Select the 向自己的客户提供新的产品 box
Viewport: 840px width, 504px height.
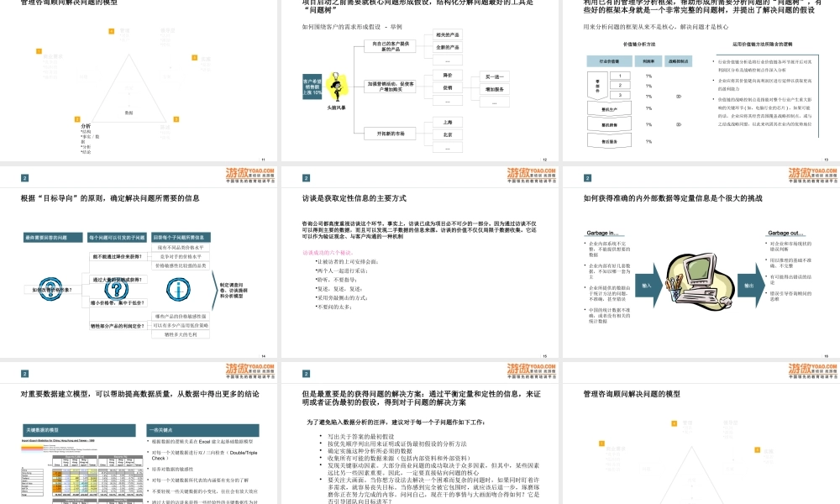(390, 46)
